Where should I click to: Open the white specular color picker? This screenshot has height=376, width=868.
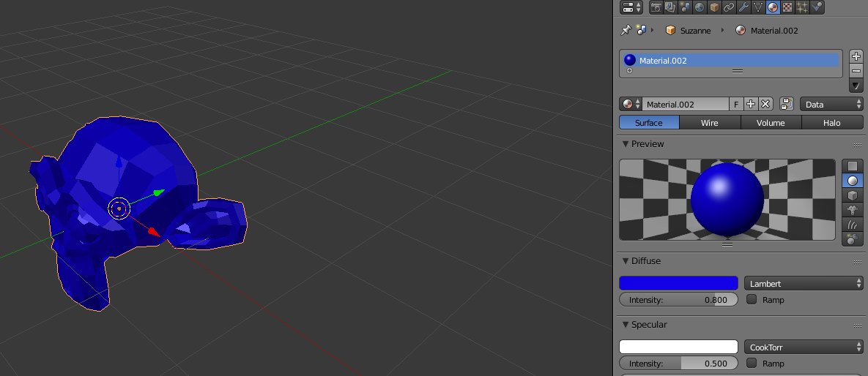point(679,347)
